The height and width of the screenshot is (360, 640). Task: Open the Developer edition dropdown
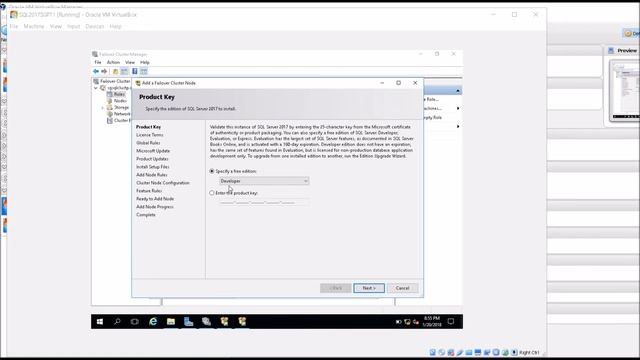tap(264, 181)
